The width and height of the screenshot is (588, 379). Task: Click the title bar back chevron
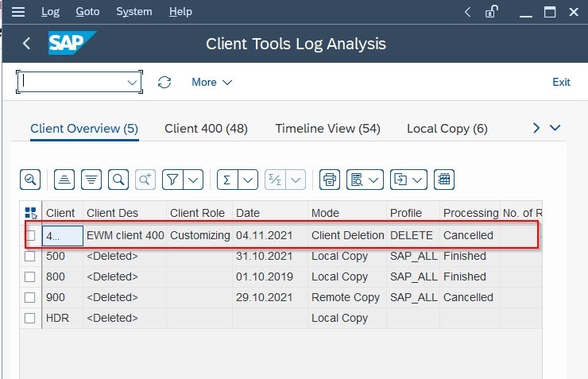tap(467, 12)
